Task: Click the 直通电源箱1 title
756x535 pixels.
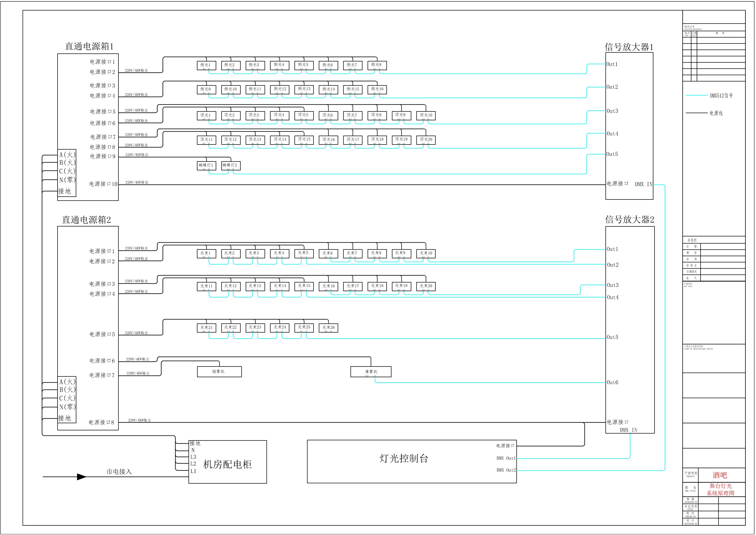Action: coord(89,46)
